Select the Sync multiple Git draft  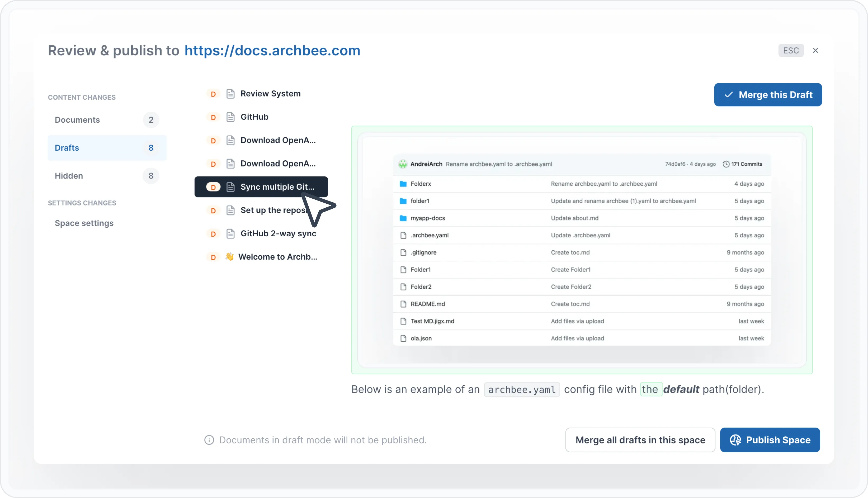tap(261, 187)
